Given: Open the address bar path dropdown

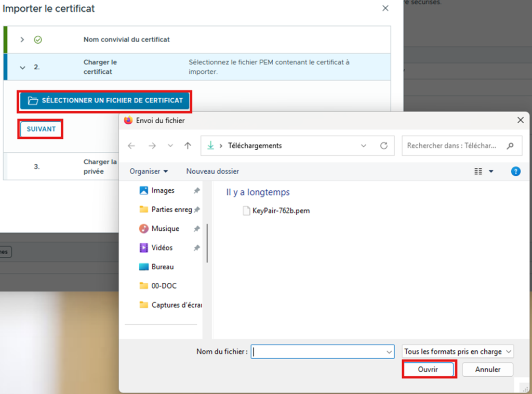Looking at the screenshot, I should tap(364, 146).
